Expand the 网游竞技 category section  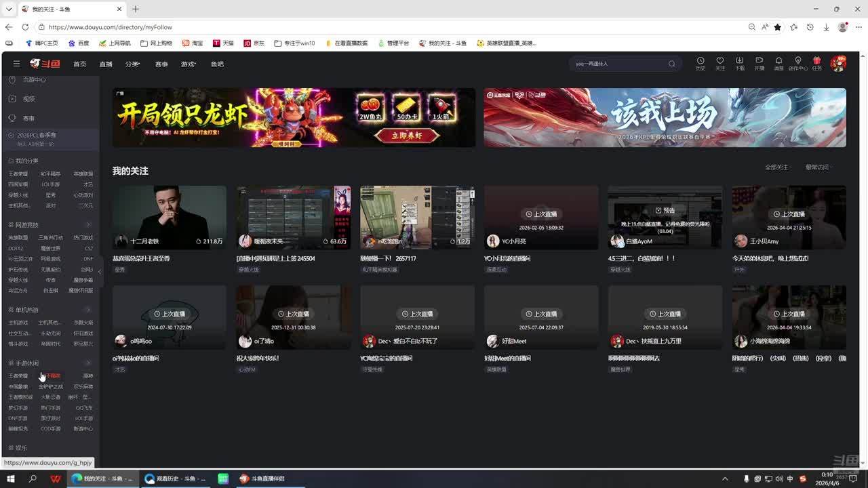click(x=88, y=225)
